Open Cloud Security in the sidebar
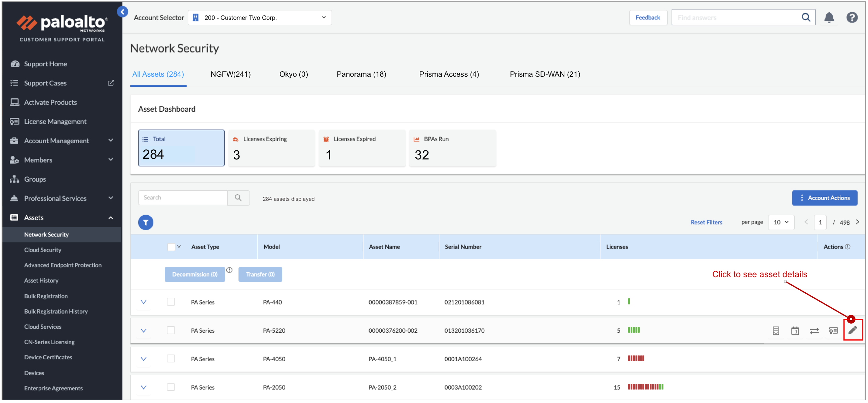Viewport: 868px width, 403px height. click(x=43, y=250)
